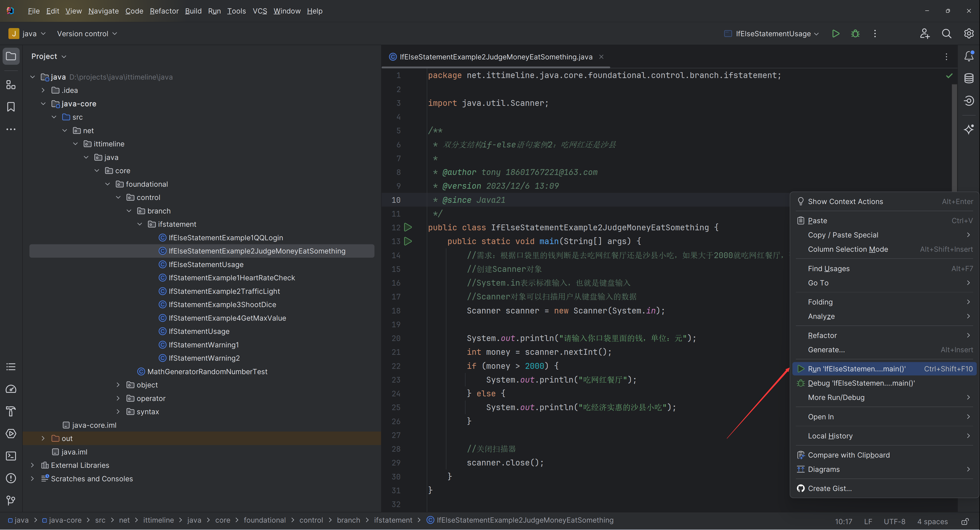Open the Git version control tool window
This screenshot has height=530, width=980.
coord(11,500)
